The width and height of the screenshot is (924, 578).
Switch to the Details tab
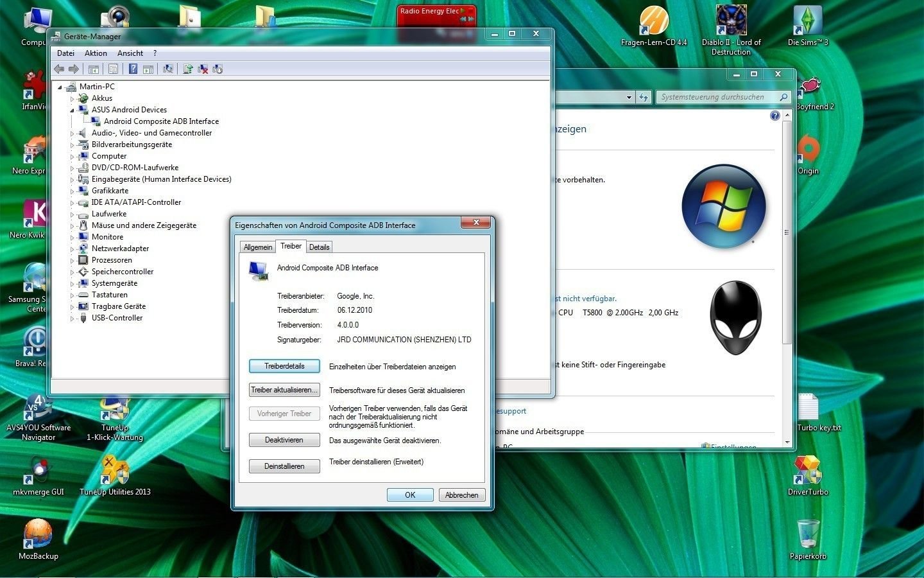coord(319,247)
